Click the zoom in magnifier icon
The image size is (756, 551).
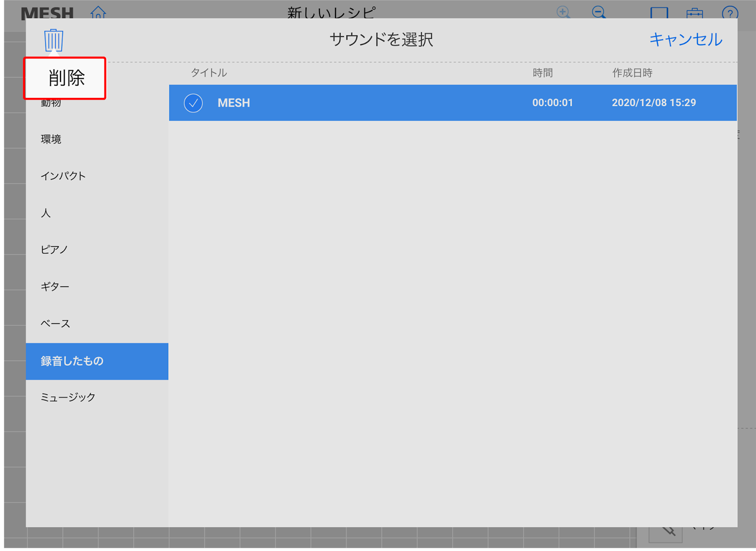click(563, 12)
